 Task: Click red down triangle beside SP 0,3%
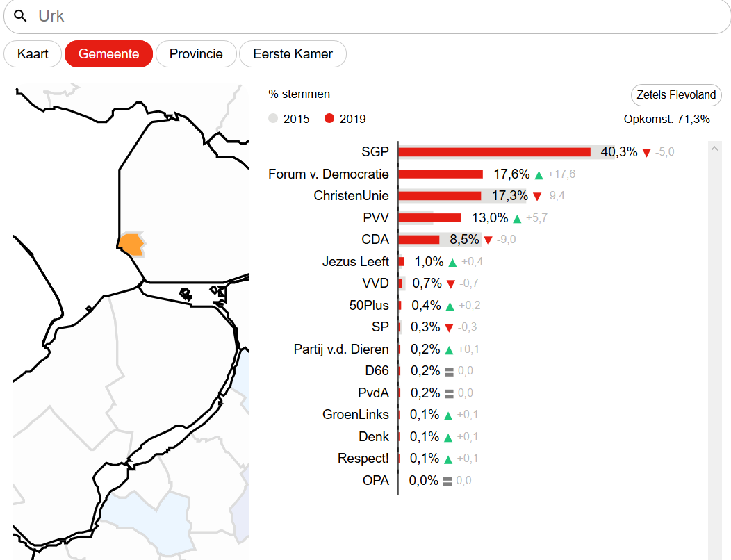point(449,328)
